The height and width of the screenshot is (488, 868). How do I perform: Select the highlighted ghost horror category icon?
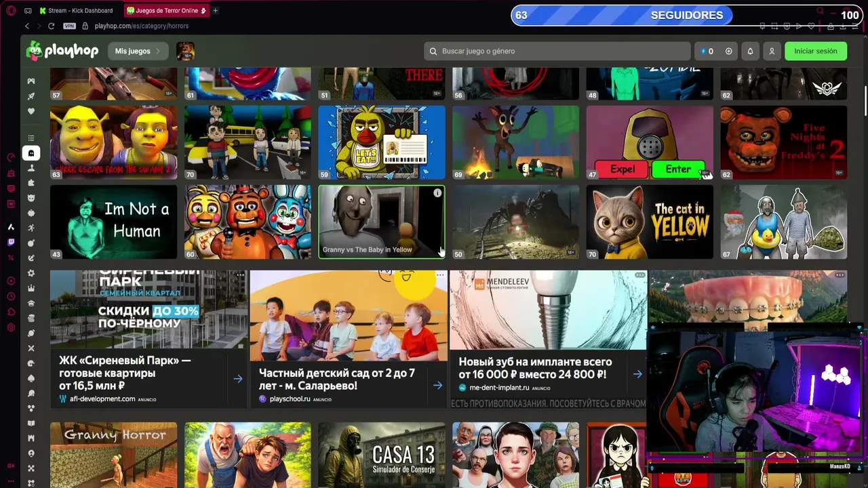(31, 153)
